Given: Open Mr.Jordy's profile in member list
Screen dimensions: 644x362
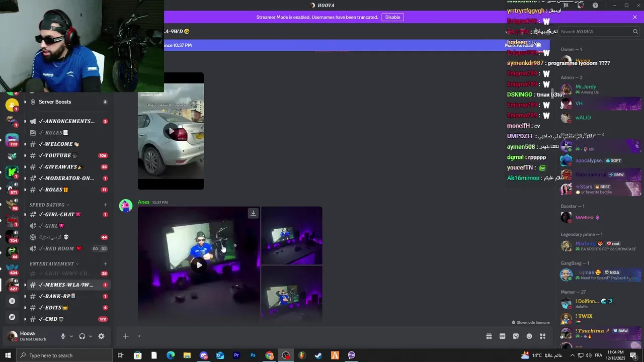Looking at the screenshot, I should pos(600,89).
